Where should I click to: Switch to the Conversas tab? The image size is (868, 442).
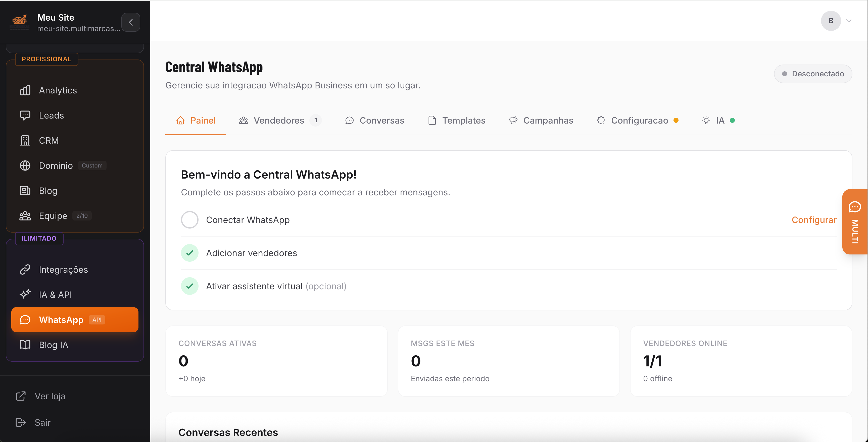[x=374, y=121]
